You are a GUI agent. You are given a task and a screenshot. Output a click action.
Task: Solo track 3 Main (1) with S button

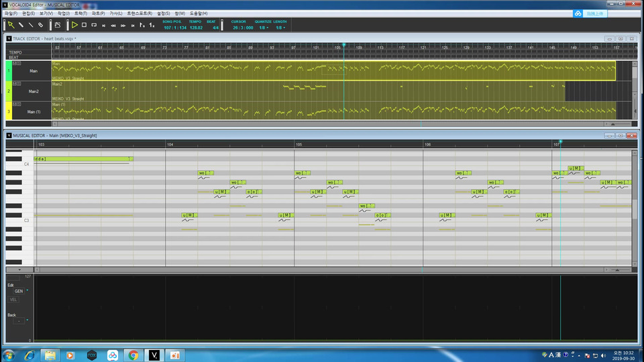(x=19, y=105)
